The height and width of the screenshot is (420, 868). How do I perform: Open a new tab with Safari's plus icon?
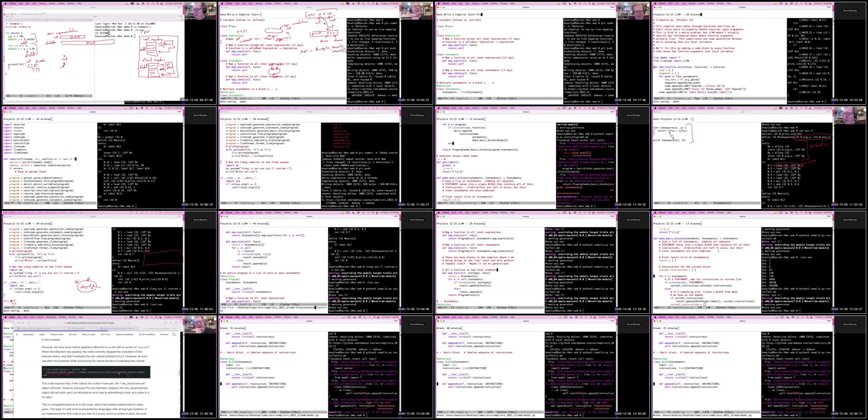pos(171,323)
